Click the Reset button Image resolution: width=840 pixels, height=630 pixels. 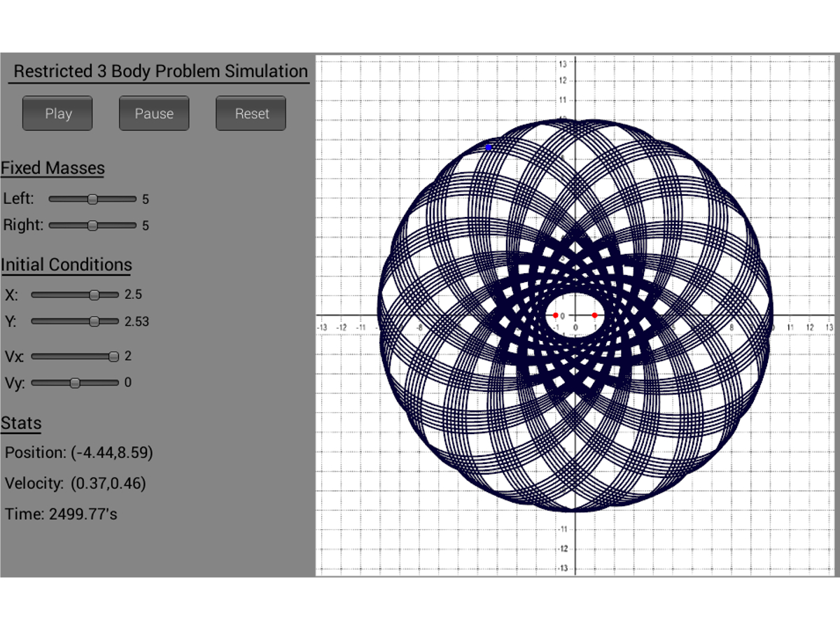[251, 113]
